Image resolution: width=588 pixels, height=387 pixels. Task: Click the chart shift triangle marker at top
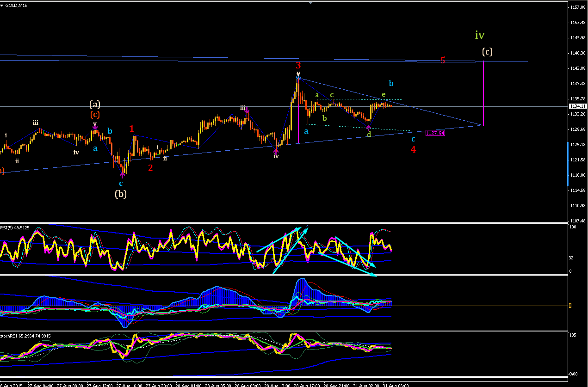click(x=310, y=3)
